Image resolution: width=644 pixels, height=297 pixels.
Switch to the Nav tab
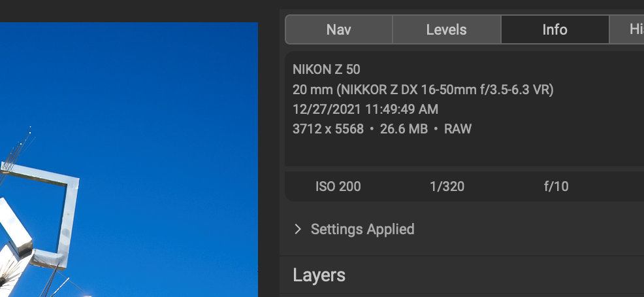339,29
